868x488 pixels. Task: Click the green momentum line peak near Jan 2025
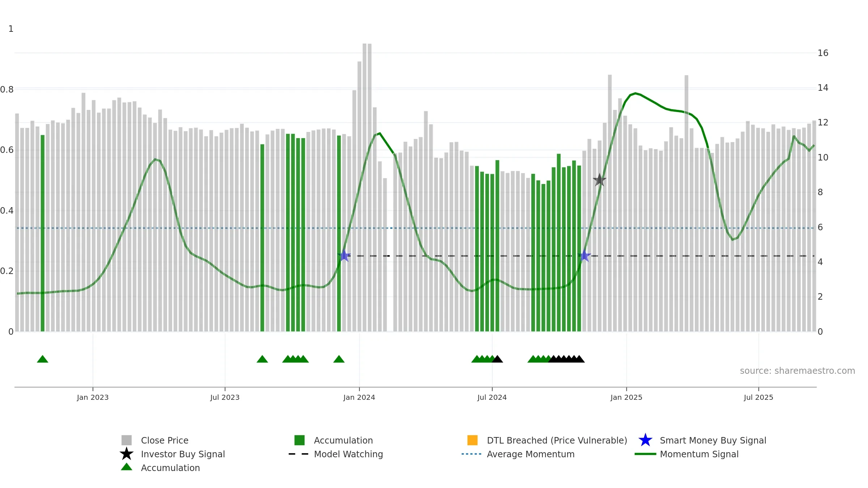click(635, 93)
